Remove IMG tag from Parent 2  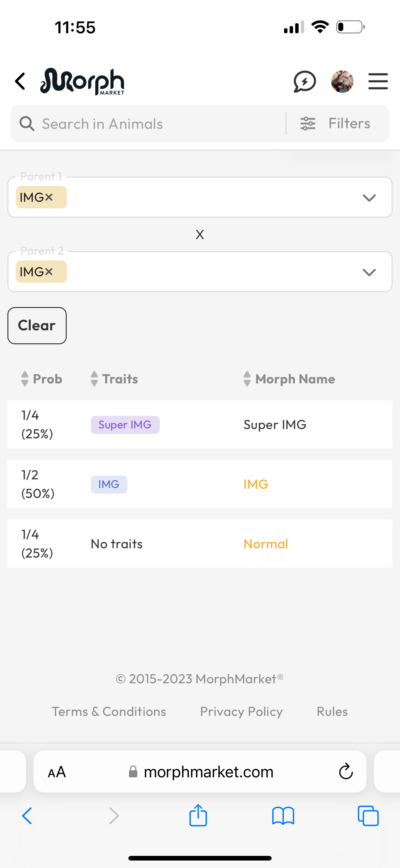[x=49, y=272]
